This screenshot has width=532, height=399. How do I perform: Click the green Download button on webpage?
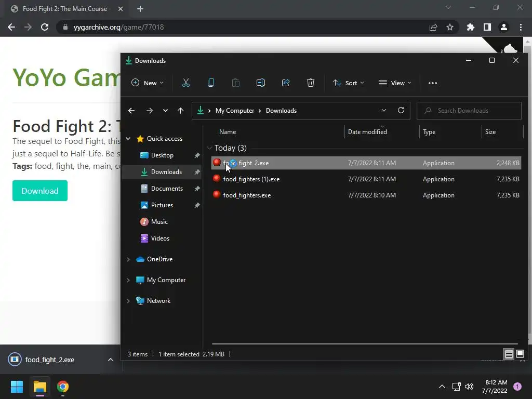[39, 191]
